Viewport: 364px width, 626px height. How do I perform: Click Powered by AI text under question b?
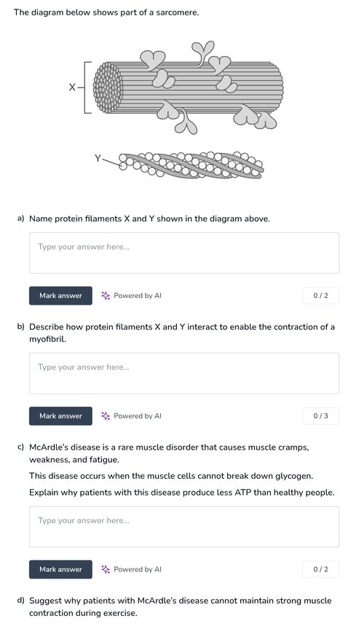tap(138, 415)
